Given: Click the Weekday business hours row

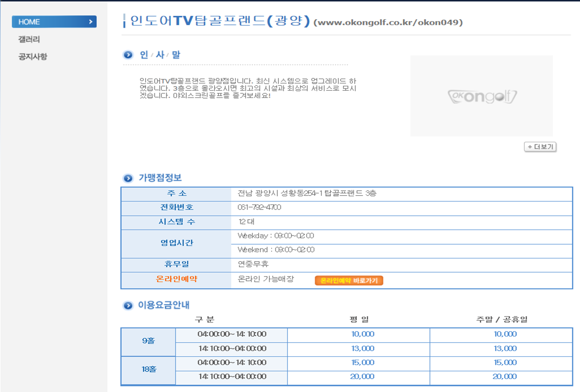Looking at the screenshot, I should [276, 236].
